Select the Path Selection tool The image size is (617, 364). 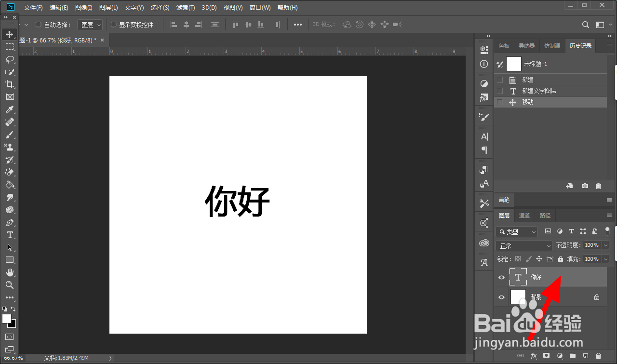coord(9,248)
